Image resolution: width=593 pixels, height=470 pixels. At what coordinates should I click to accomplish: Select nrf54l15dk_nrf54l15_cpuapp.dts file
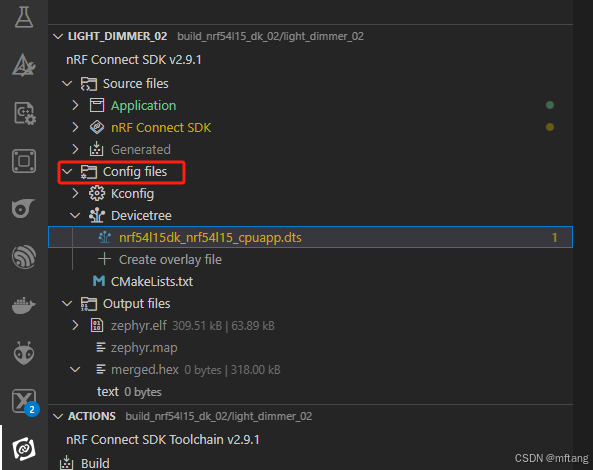(x=310, y=237)
